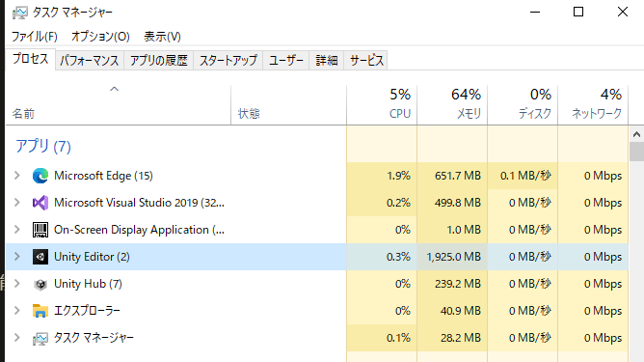
Task: Select the Microsoft Edge app icon
Action: (40, 176)
